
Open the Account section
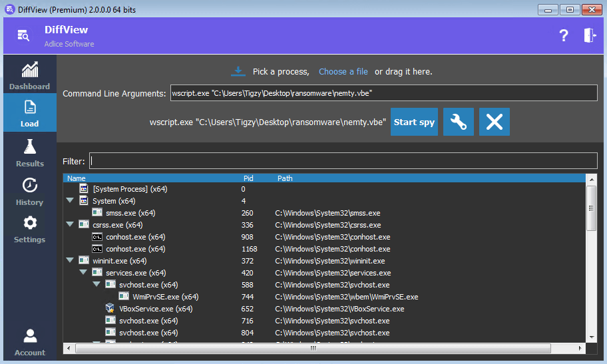click(x=29, y=341)
